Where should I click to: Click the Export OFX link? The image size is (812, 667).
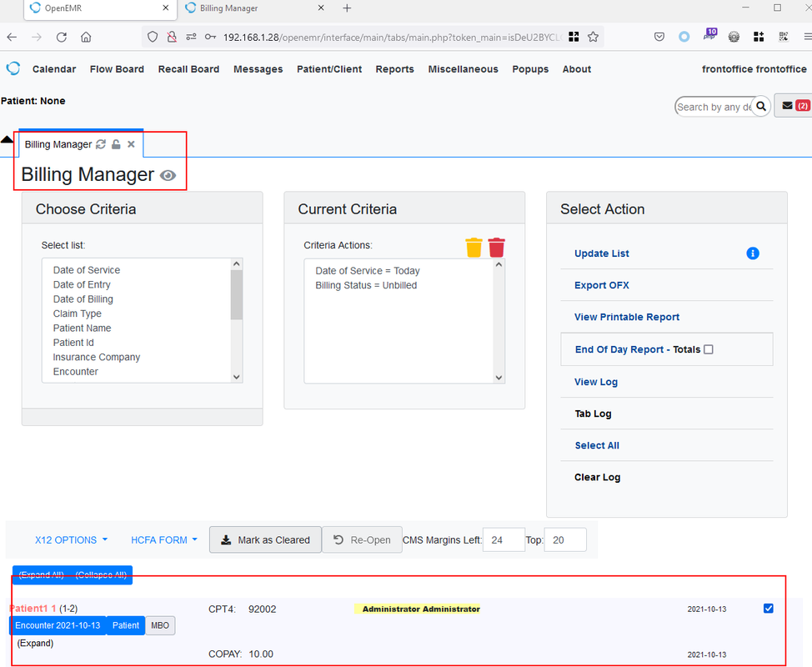pyautogui.click(x=601, y=285)
